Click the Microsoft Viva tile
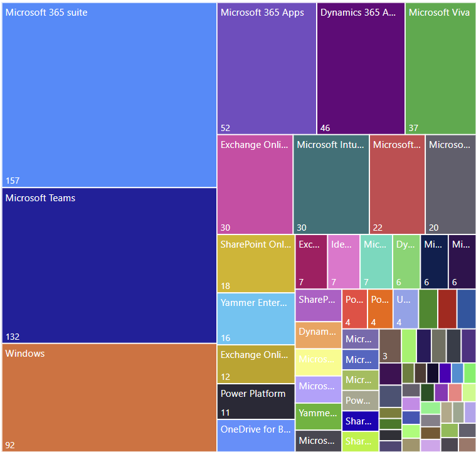Image resolution: width=476 pixels, height=452 pixels. click(x=440, y=68)
